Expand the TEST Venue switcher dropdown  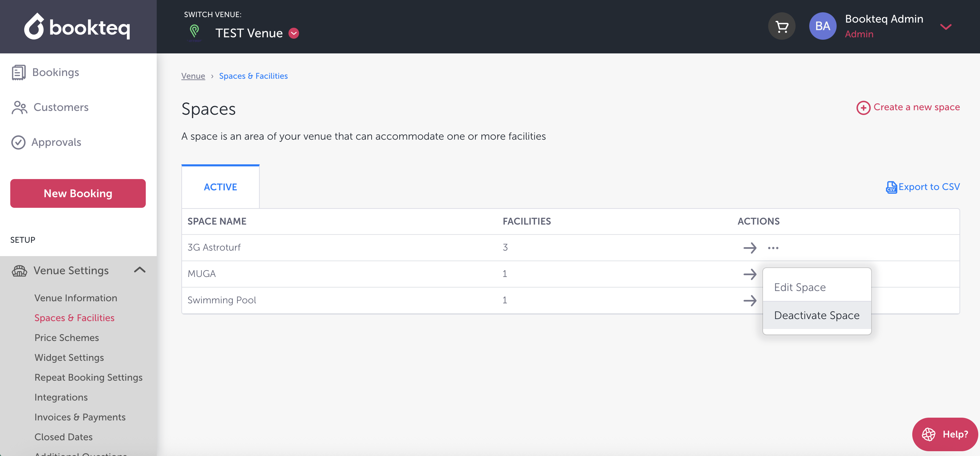coord(294,34)
